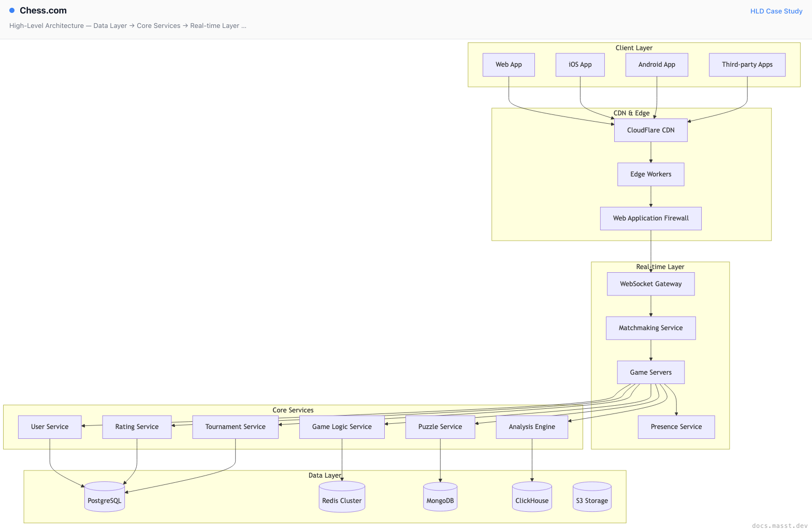Image resolution: width=812 pixels, height=532 pixels.
Task: Click the Analysis Engine node
Action: (x=532, y=427)
